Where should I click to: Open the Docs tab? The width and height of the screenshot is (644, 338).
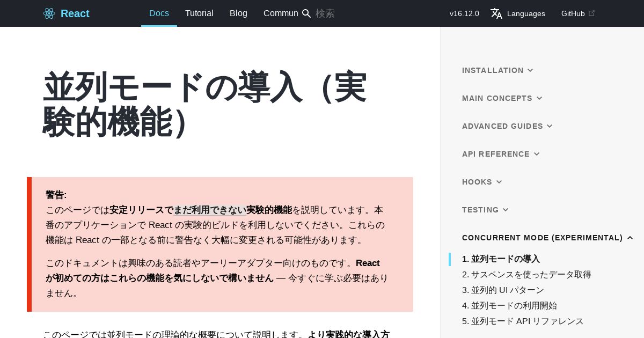[x=159, y=13]
